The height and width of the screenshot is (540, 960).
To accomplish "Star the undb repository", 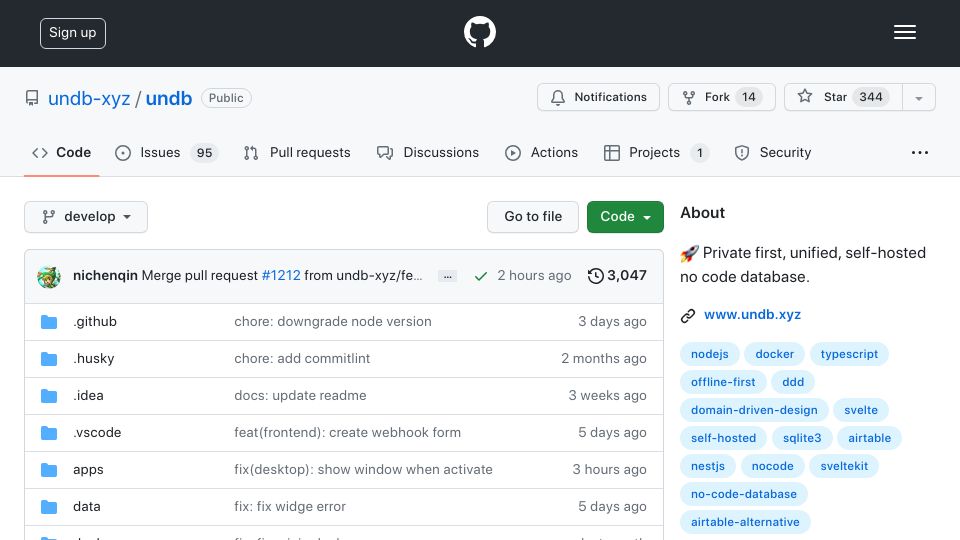I will click(x=843, y=97).
